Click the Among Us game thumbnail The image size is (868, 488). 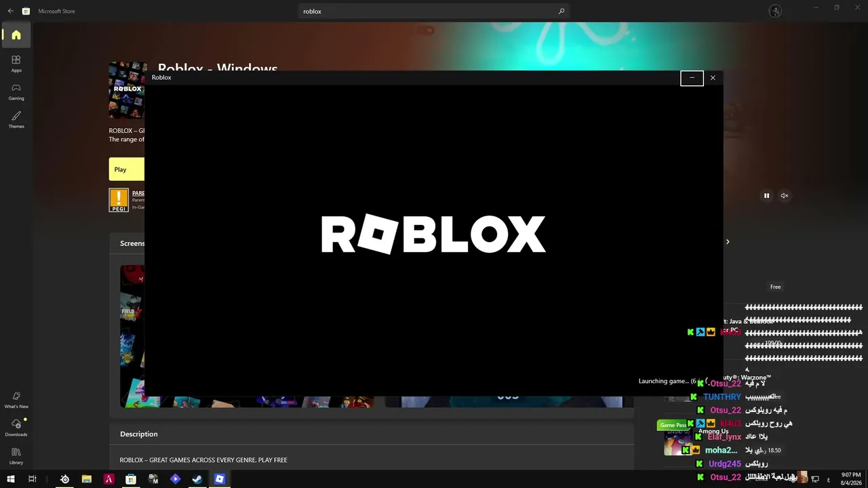pos(677,444)
